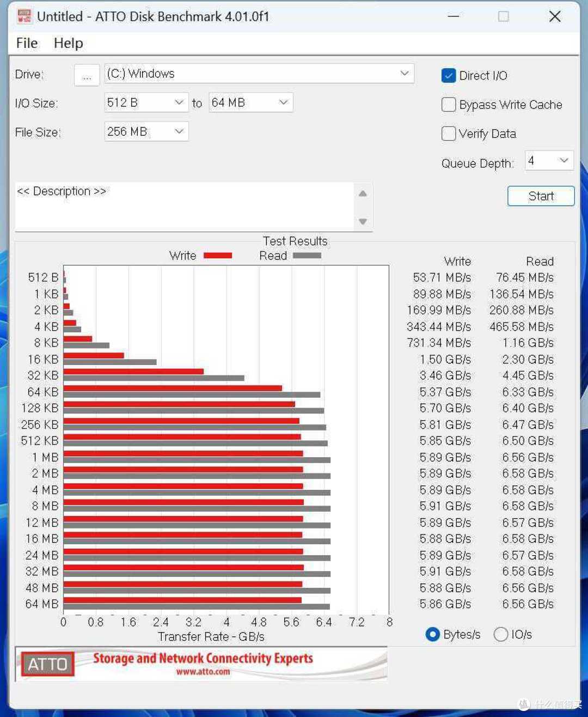
Task: Enable the Verify Data checkbox
Action: (x=449, y=133)
